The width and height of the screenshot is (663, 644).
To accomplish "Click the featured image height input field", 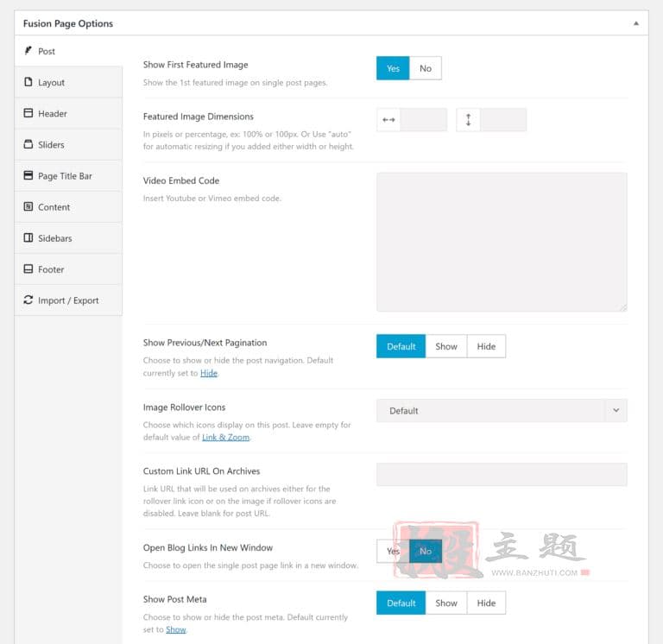I will pos(503,120).
